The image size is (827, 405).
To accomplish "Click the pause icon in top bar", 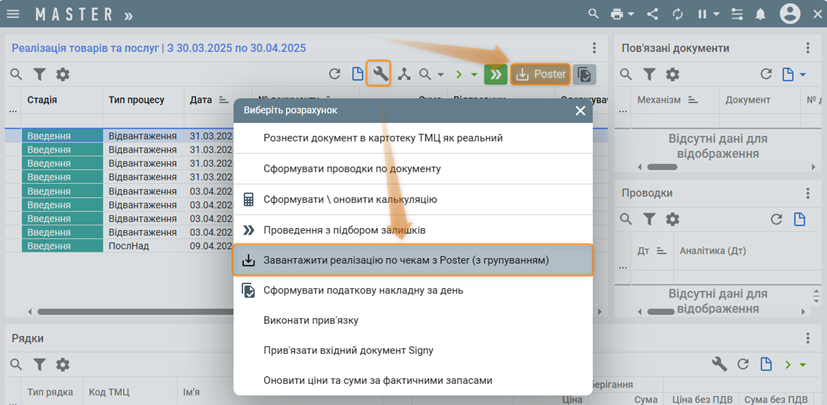I will click(x=702, y=14).
